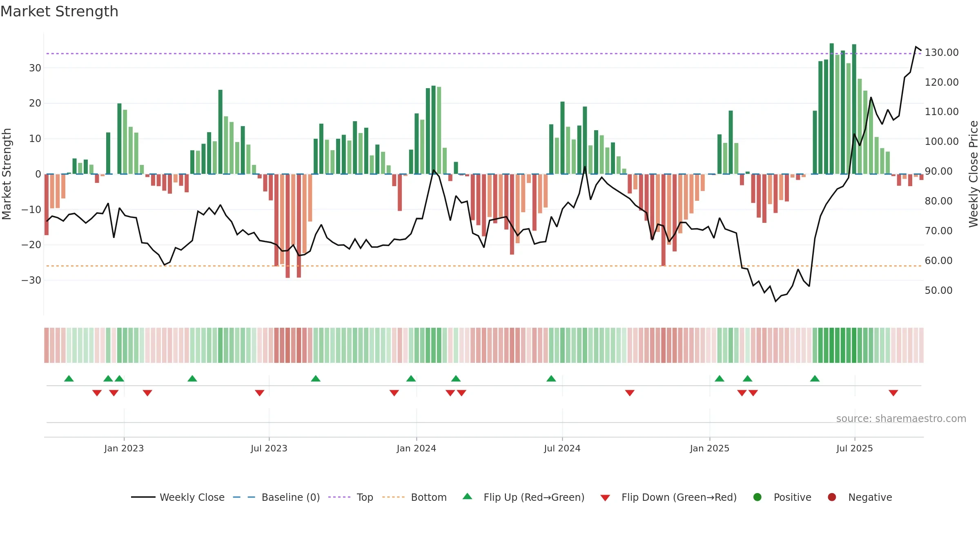This screenshot has height=551, width=980.
Task: Click the Jul 2024 x-axis label
Action: click(x=562, y=448)
